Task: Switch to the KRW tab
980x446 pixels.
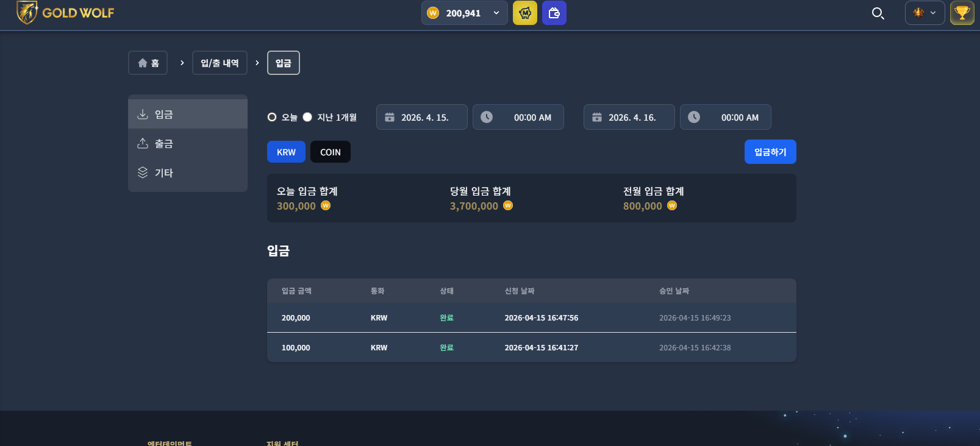Action: click(x=286, y=152)
